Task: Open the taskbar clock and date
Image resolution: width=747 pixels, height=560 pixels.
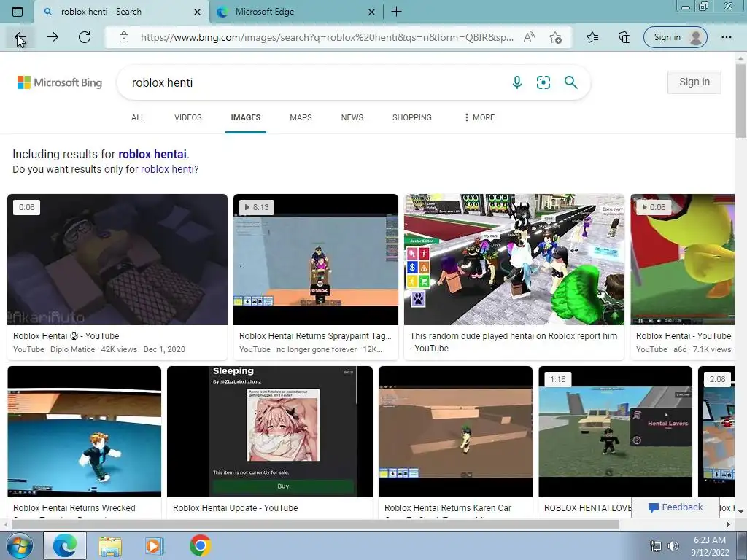Action: click(710, 546)
